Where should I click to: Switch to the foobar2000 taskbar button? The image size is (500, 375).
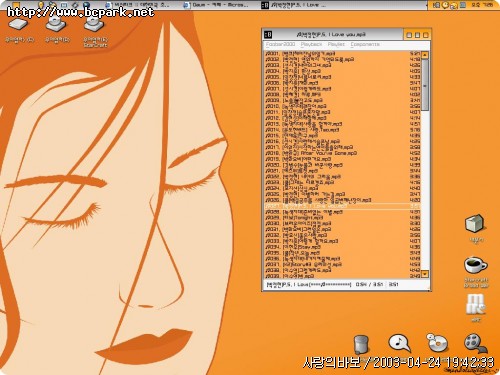(293, 5)
